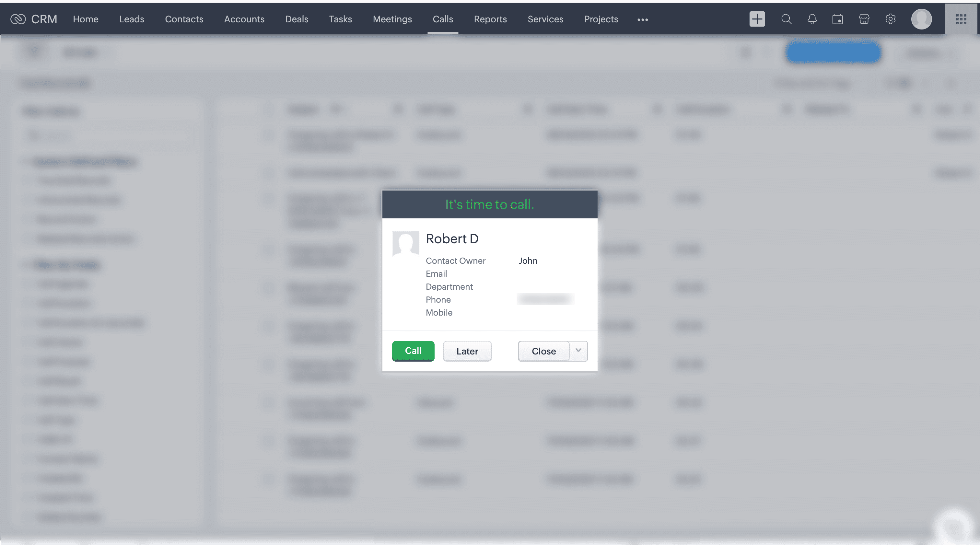Click the Close button in reminder
980x545 pixels.
point(544,351)
